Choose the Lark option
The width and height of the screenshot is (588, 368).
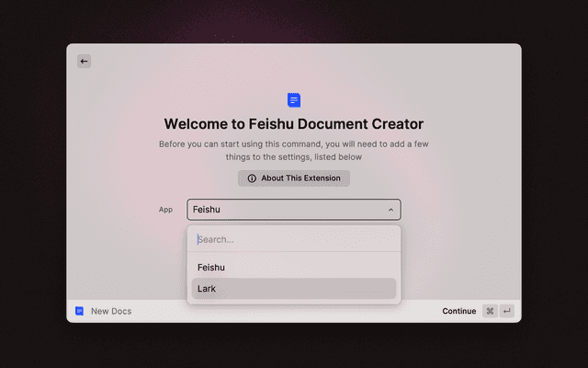208,289
